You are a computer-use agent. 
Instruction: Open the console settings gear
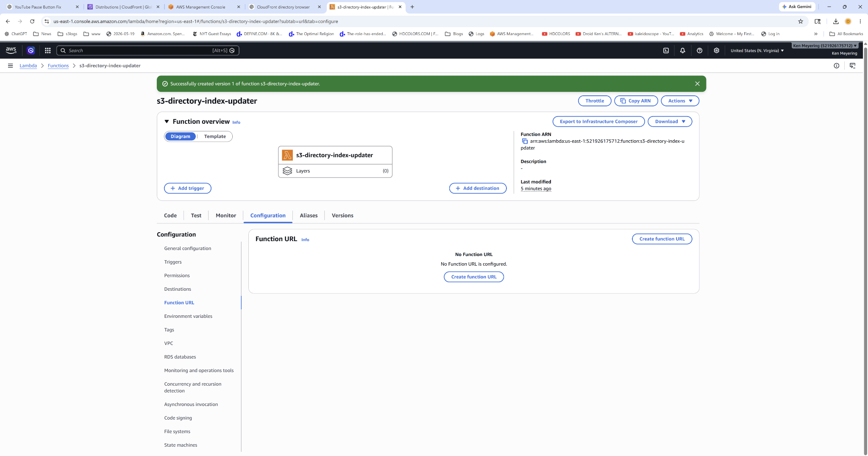pos(716,50)
